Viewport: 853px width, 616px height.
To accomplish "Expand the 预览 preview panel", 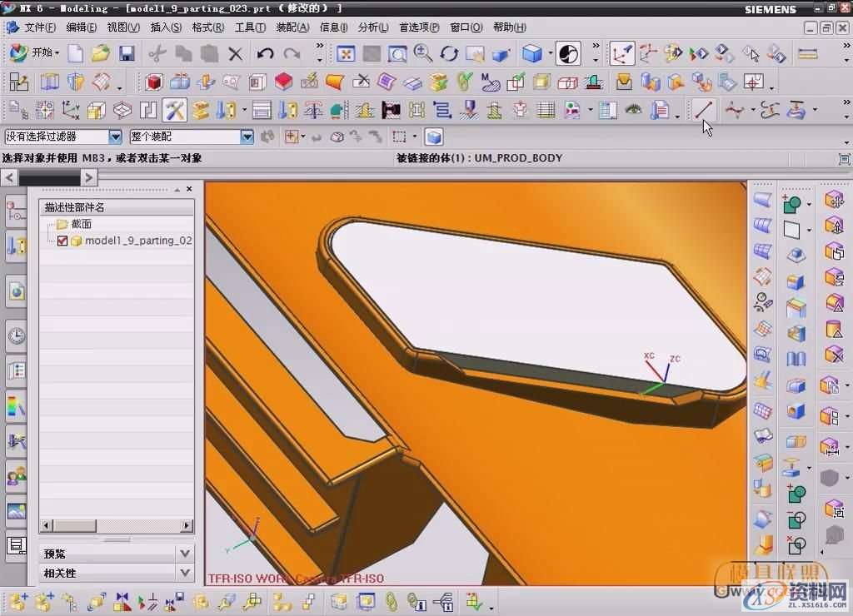I will point(185,553).
